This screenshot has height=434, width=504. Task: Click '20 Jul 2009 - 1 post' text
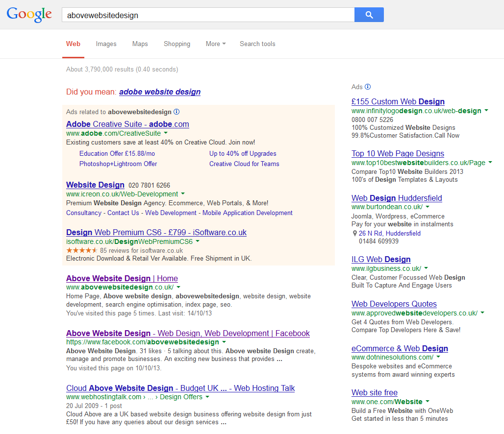pyautogui.click(x=94, y=406)
